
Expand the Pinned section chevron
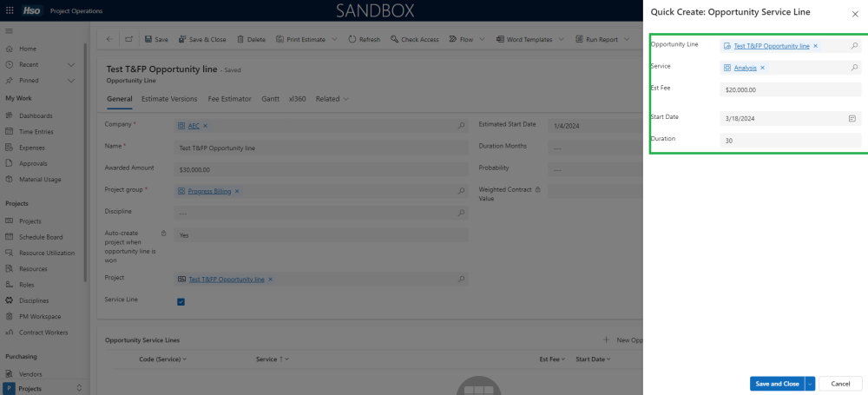(71, 81)
